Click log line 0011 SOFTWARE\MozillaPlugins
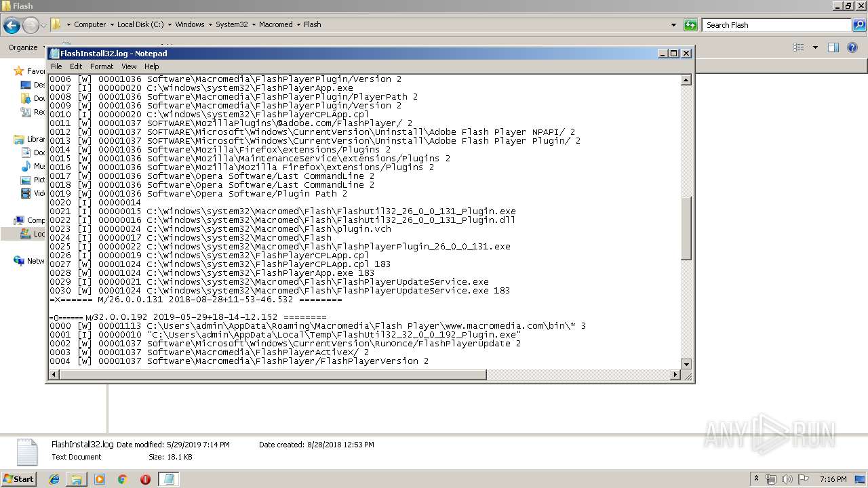868x488 pixels. coord(231,123)
